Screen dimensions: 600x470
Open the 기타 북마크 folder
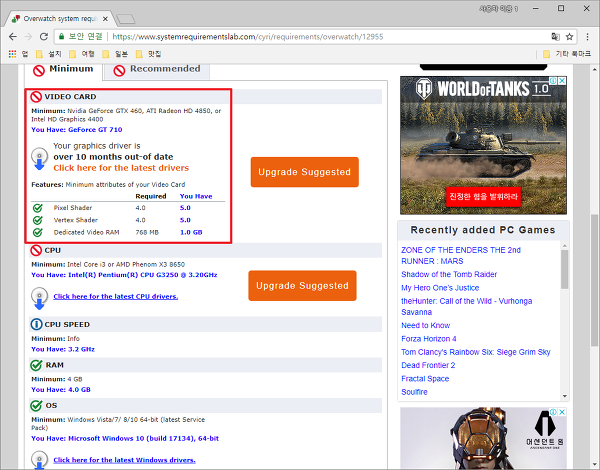coord(567,54)
